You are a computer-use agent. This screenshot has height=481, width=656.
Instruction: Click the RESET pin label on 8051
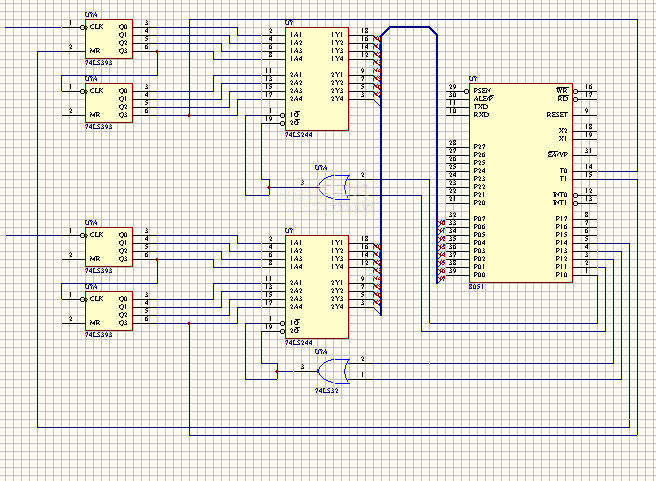558,115
